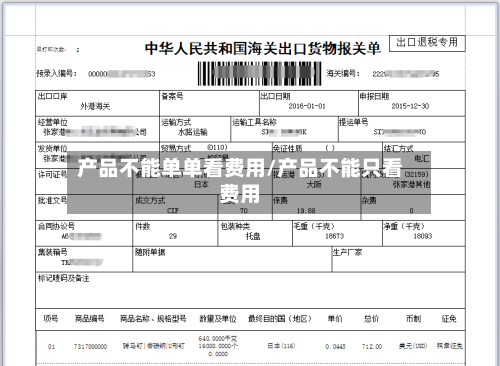Select the settlement value 电汇
The image size is (500, 366).
pyautogui.click(x=422, y=158)
